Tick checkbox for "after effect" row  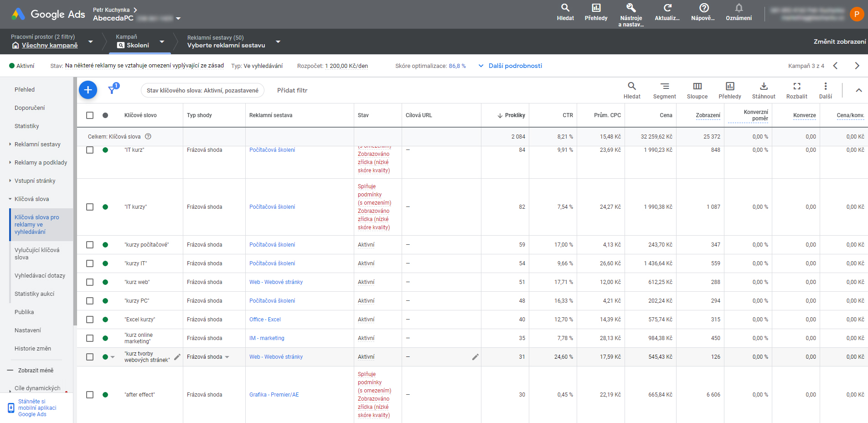point(90,395)
